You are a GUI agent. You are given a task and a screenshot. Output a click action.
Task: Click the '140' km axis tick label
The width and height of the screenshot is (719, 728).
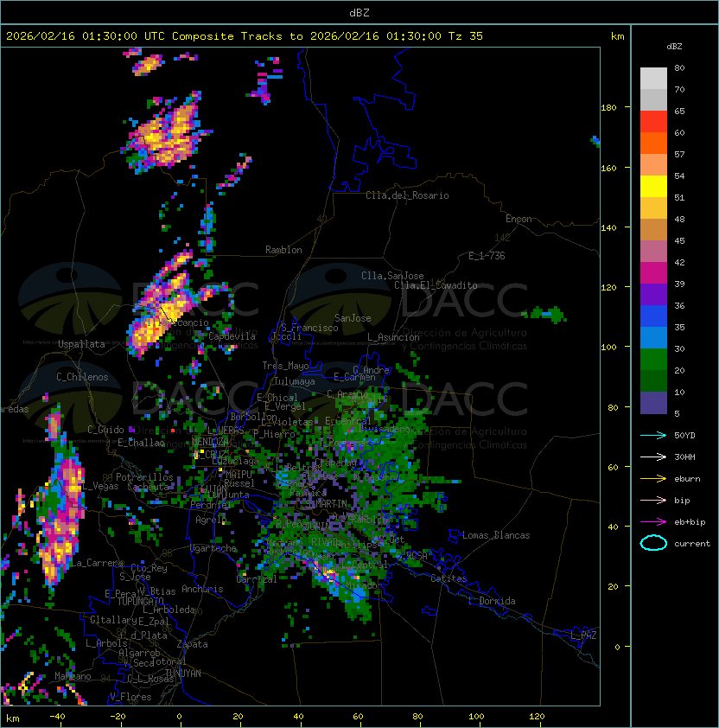point(608,228)
